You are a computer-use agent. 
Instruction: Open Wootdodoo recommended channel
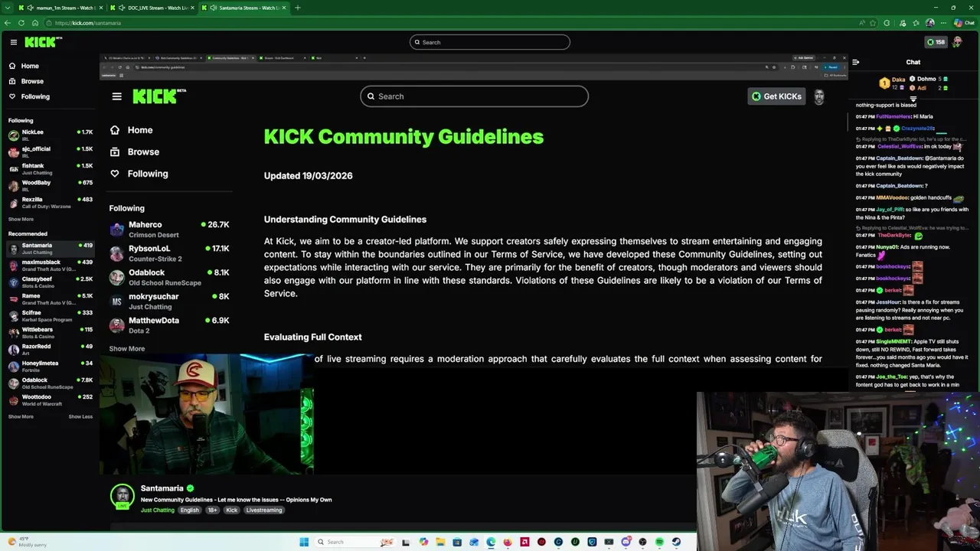50,399
